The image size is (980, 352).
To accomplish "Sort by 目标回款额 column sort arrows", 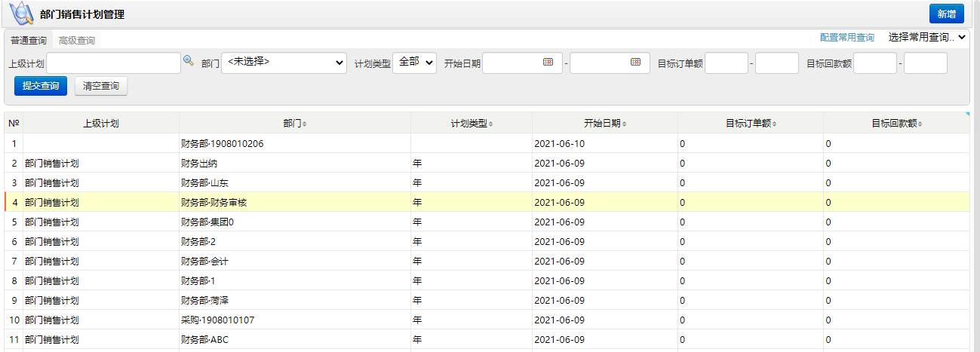I will 920,124.
